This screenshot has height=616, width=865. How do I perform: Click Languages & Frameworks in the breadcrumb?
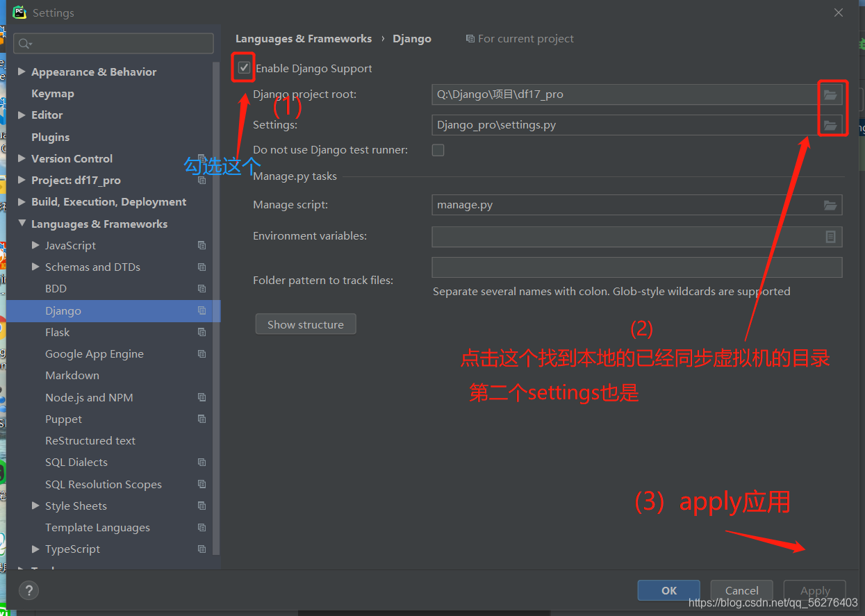[x=304, y=39]
